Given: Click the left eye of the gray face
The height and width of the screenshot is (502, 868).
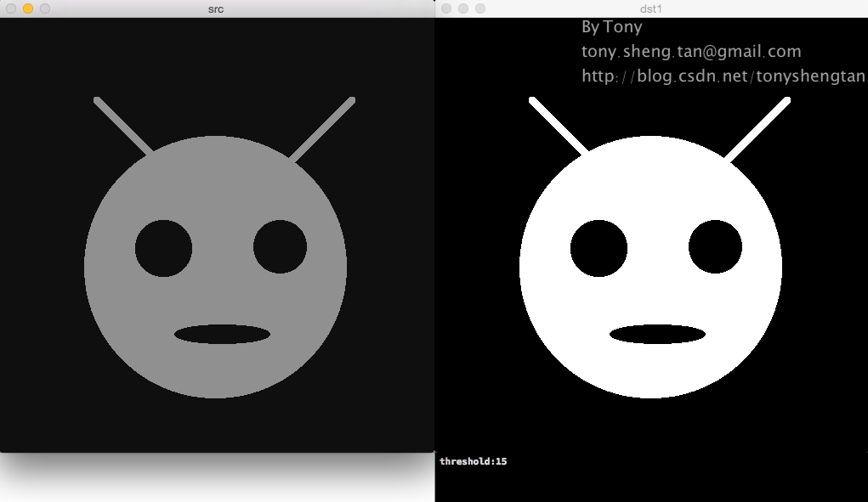Looking at the screenshot, I should pos(163,248).
